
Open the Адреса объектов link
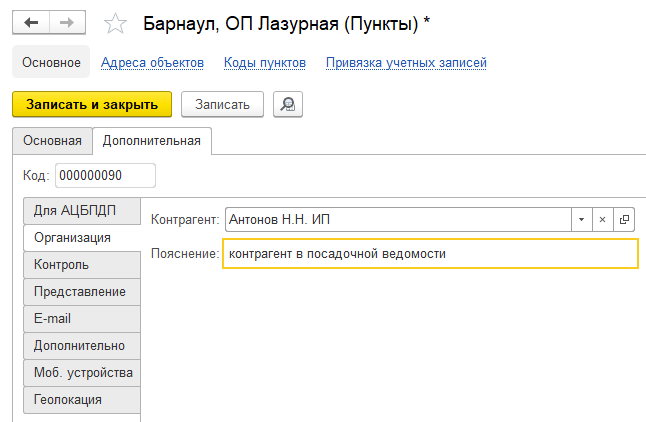152,63
